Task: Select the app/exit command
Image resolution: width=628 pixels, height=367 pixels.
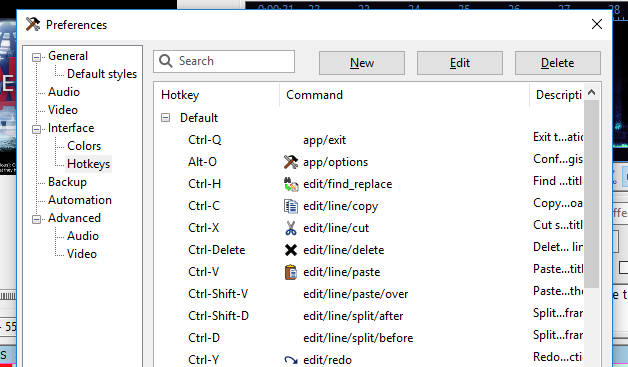Action: [324, 140]
